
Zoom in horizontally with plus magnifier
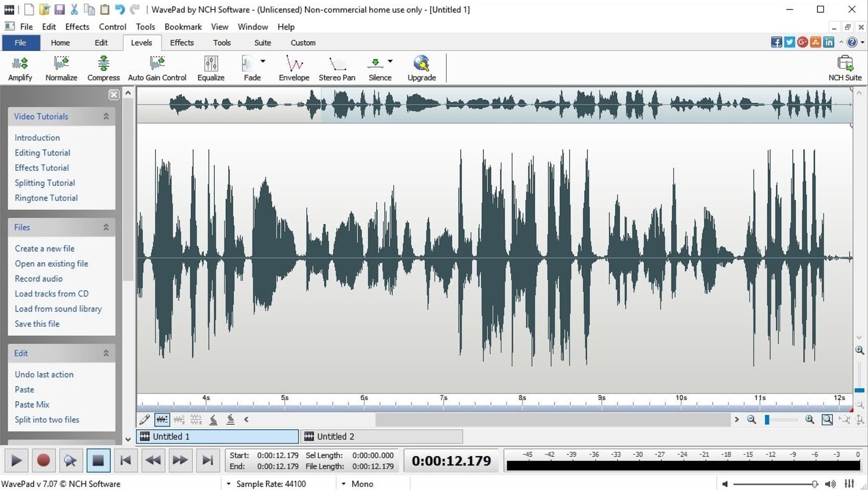click(x=809, y=419)
